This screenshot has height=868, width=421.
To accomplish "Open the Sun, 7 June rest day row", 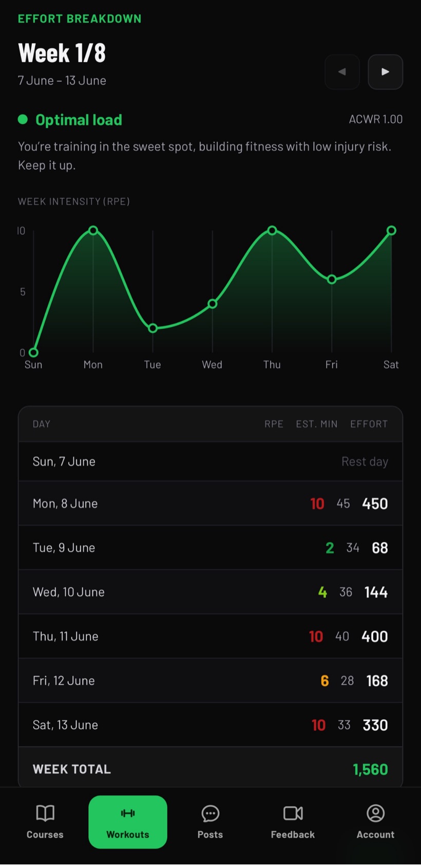I will pyautogui.click(x=210, y=461).
